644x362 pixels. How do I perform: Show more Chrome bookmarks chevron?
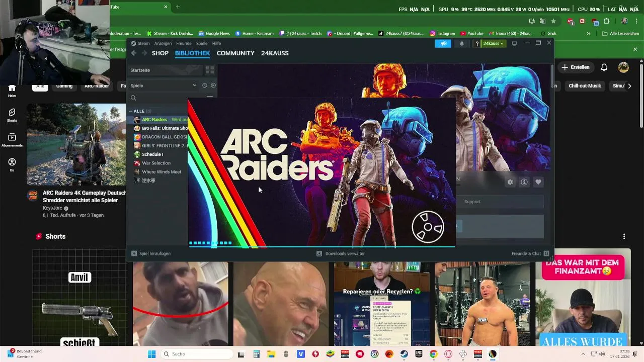589,34
